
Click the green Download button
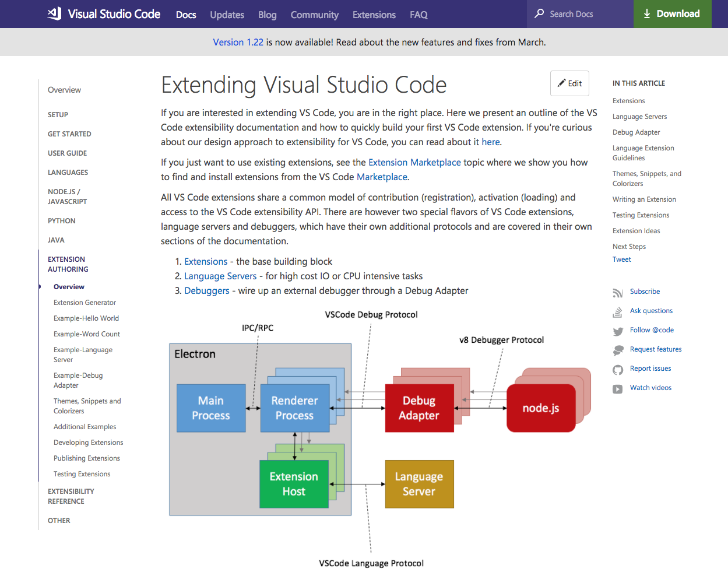(673, 14)
